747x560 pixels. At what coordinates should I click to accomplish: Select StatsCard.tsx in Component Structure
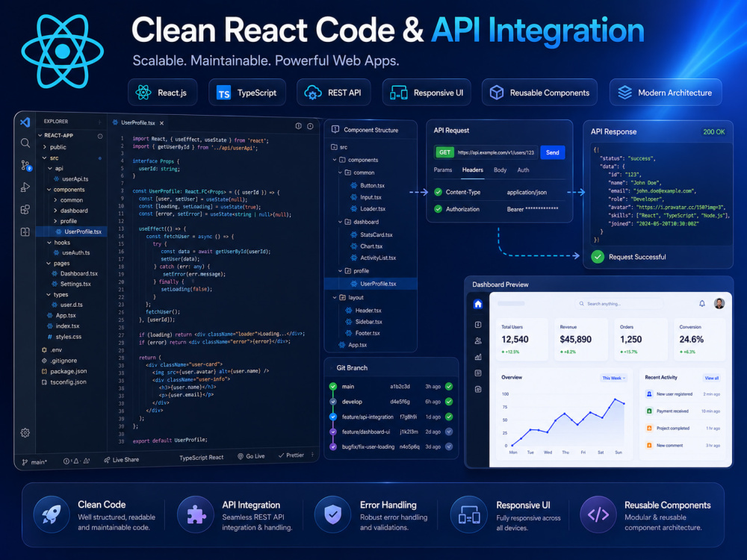point(371,234)
